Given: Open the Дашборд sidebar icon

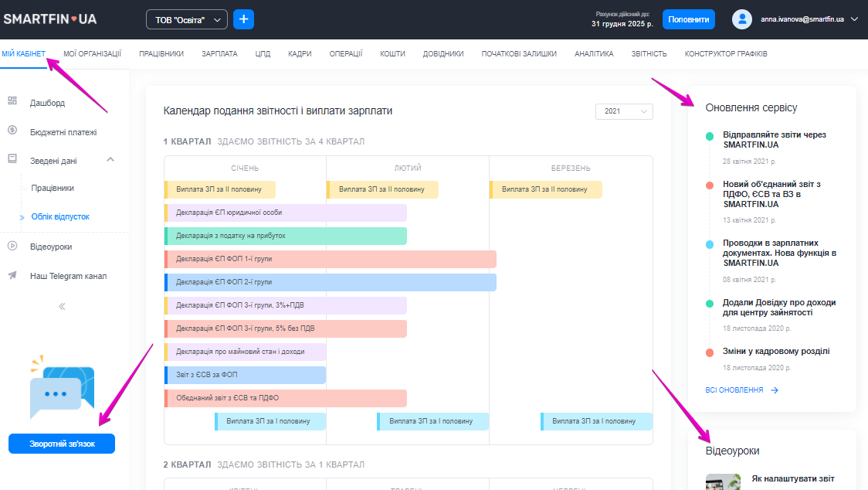Looking at the screenshot, I should pyautogui.click(x=12, y=101).
